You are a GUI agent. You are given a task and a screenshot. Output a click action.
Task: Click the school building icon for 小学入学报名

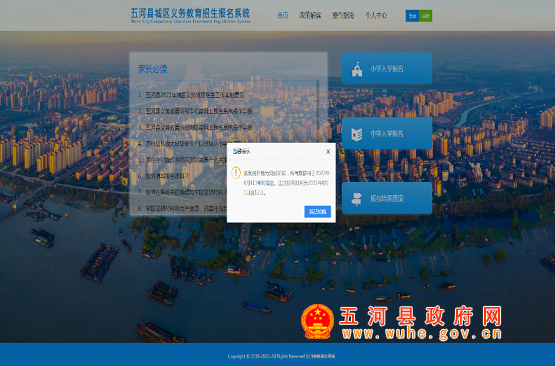tap(357, 69)
